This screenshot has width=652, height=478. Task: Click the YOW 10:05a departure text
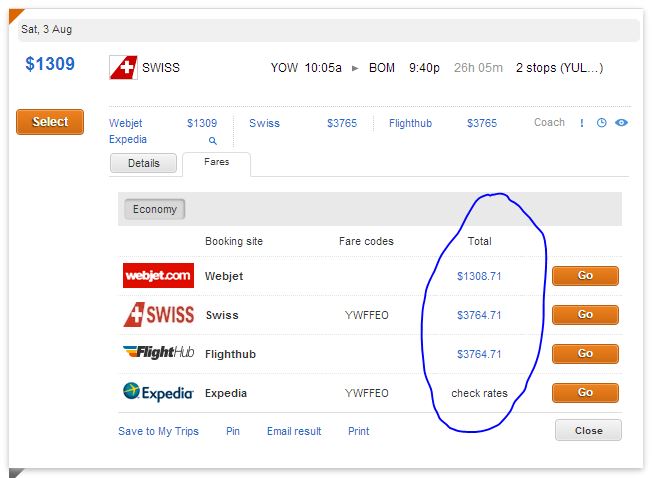point(306,67)
